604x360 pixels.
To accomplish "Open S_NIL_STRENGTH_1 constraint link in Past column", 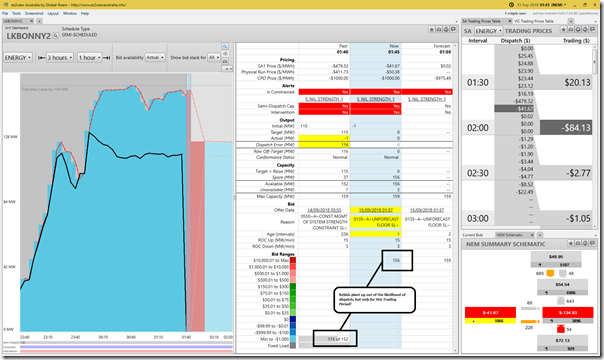I will tap(324, 99).
